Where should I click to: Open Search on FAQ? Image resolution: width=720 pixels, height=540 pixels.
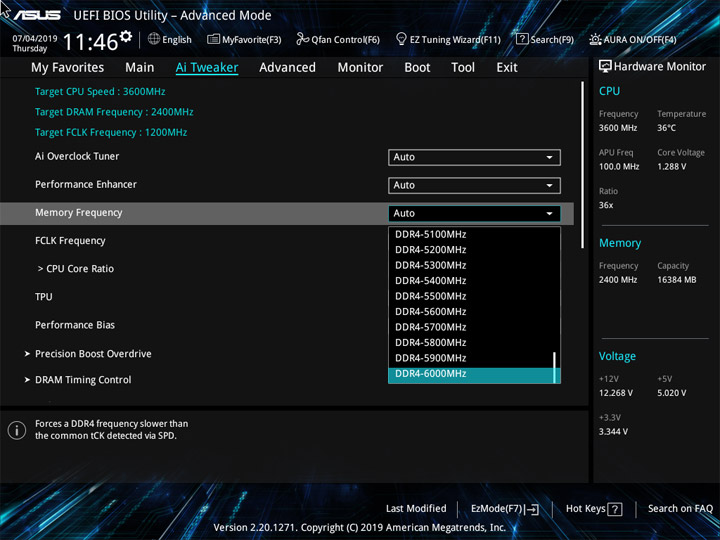click(681, 509)
